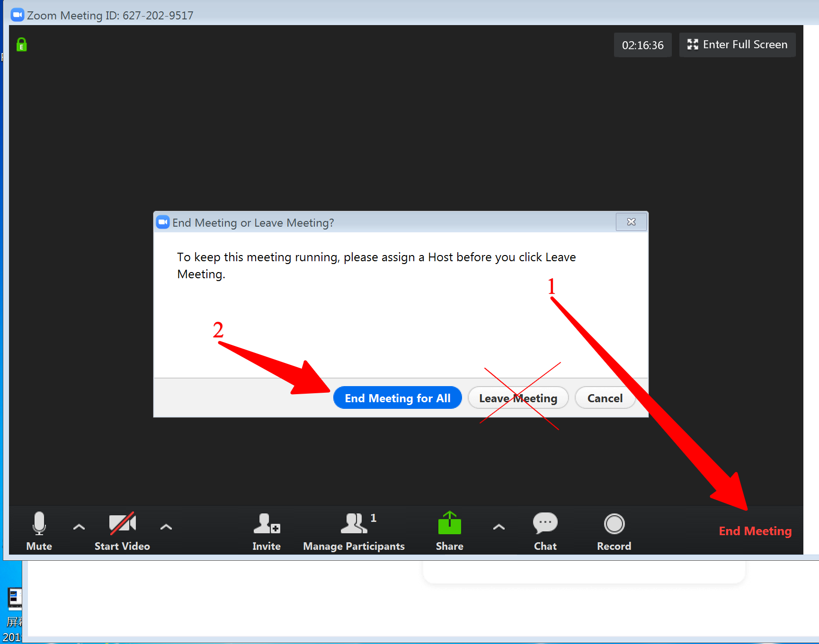The height and width of the screenshot is (644, 819).
Task: Expand share options arrow next to Share
Action: pos(499,527)
